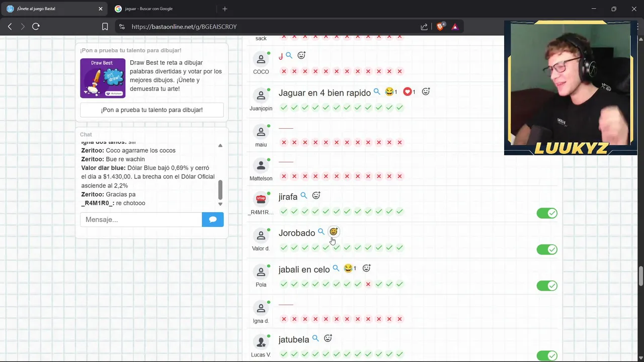Search 'jatubela' with magnifier icon
This screenshot has height=362, width=644.
pos(315,339)
